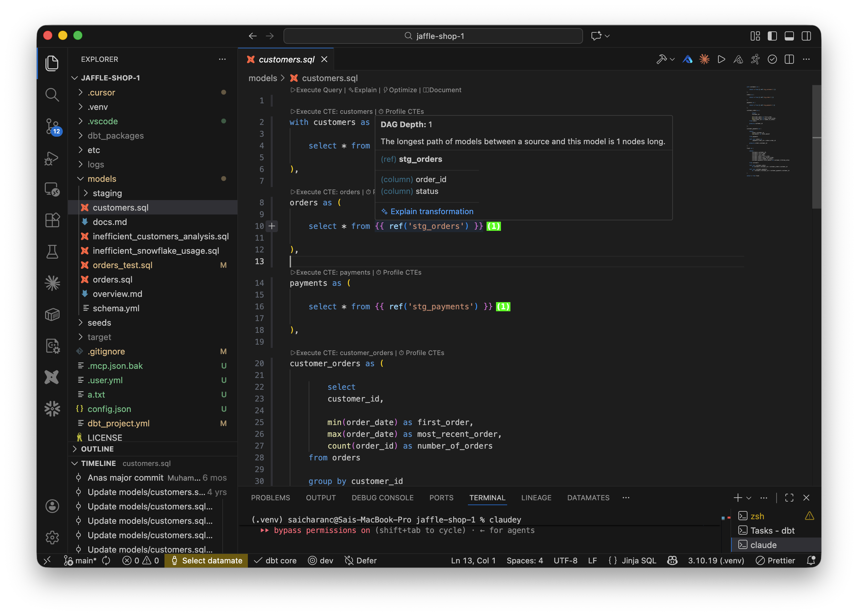Screen dimensions: 858x616
Task: Expand the dbt_packages folder
Action: [x=153, y=135]
